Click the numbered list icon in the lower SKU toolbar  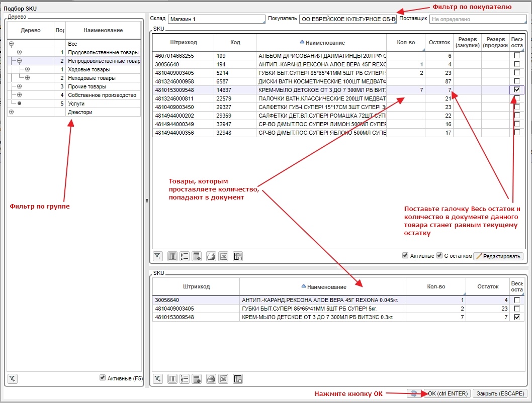tap(185, 378)
